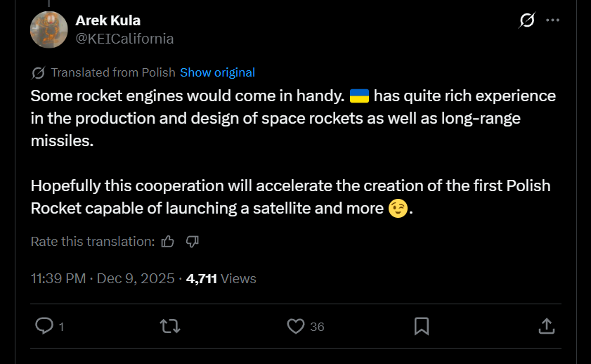Rate the translation with thumbs down
This screenshot has width=591, height=364.
192,241
